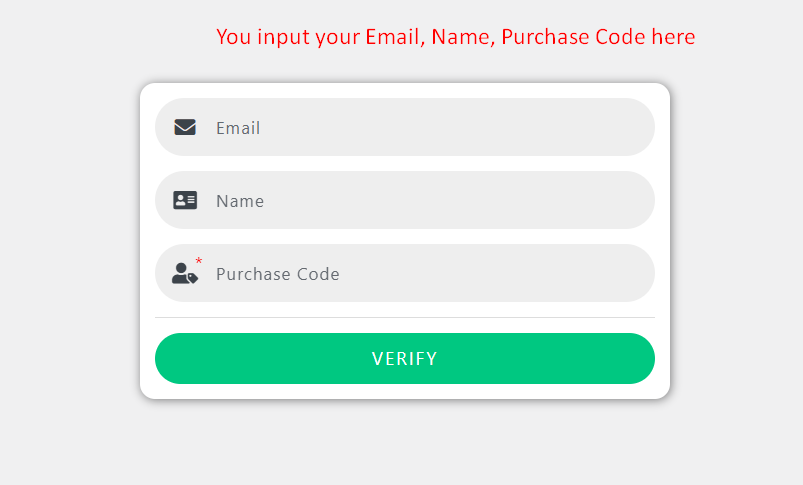
Task: Click the red instruction heading text
Action: [x=455, y=37]
